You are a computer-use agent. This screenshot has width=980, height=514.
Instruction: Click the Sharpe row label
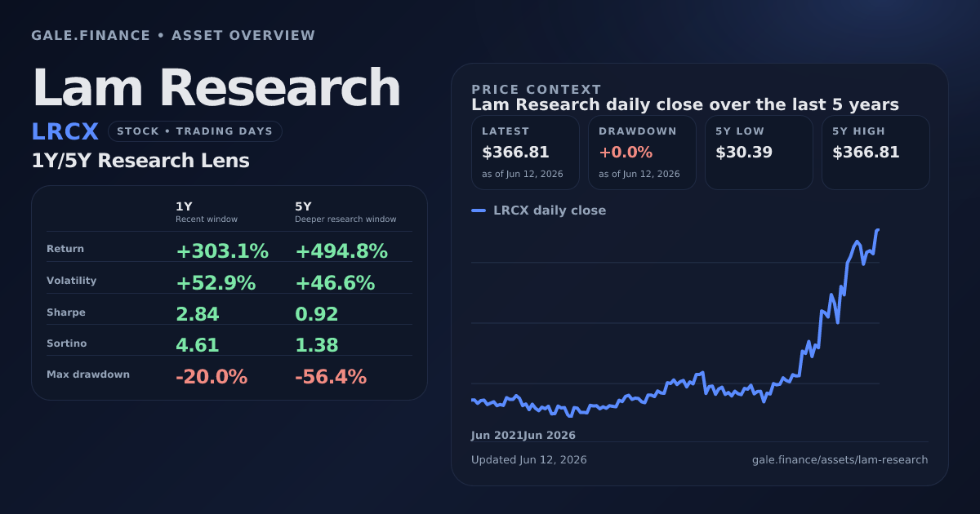coord(66,312)
